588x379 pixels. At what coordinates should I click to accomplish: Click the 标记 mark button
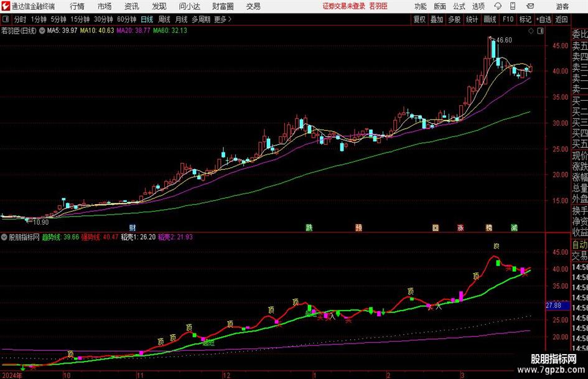525,19
